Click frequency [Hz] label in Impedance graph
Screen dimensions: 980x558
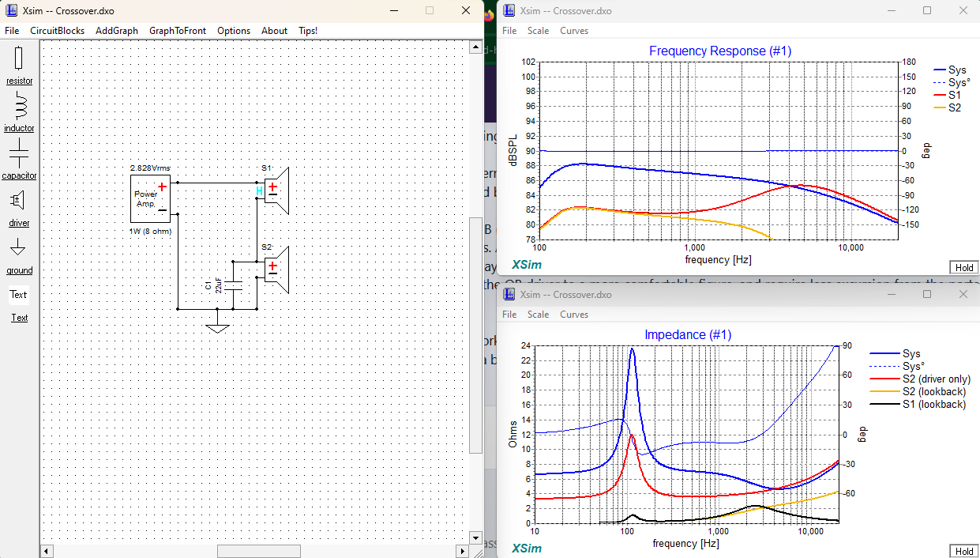(x=685, y=544)
